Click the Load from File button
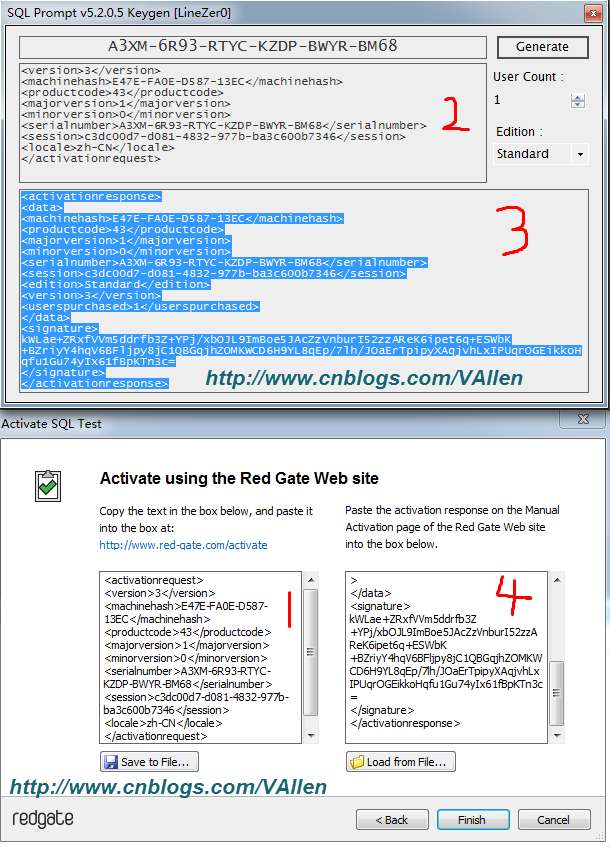610x847 pixels. 401,762
